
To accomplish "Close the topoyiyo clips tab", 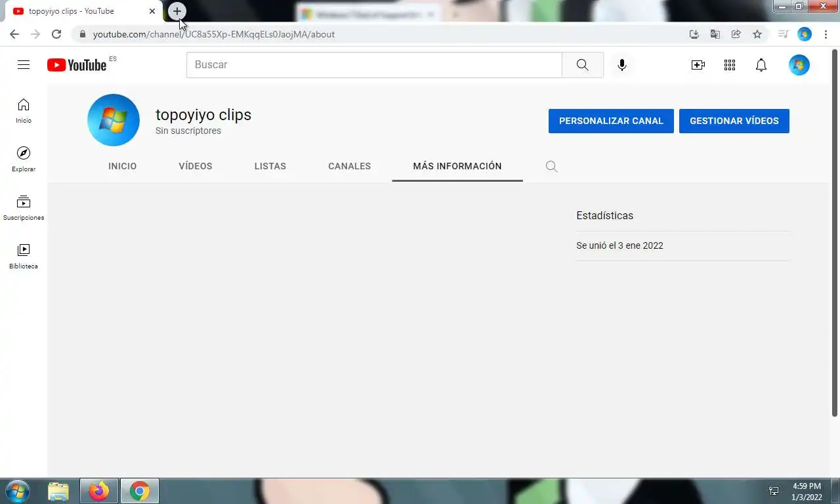I will pos(152,11).
